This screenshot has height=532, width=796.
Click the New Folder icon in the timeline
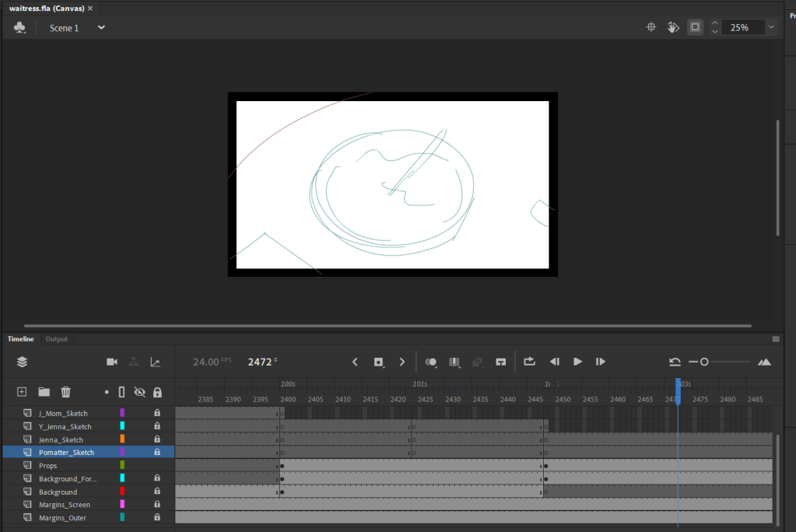click(x=44, y=392)
